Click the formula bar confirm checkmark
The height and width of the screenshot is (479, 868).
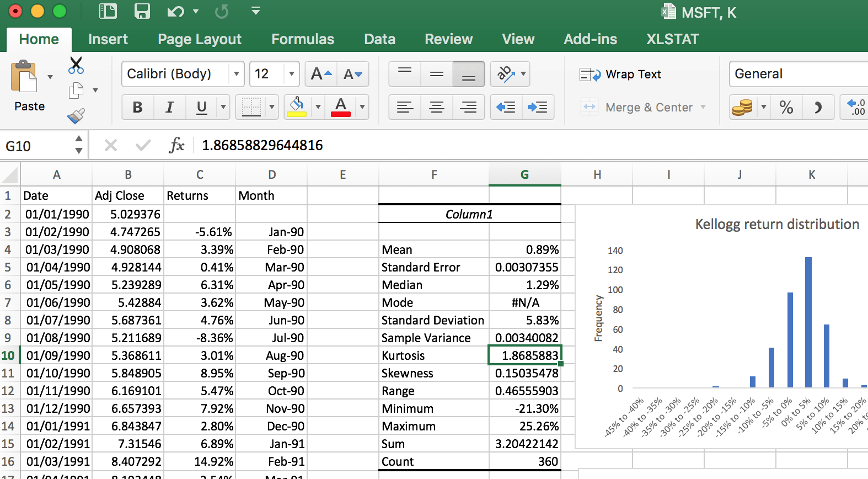click(x=143, y=145)
